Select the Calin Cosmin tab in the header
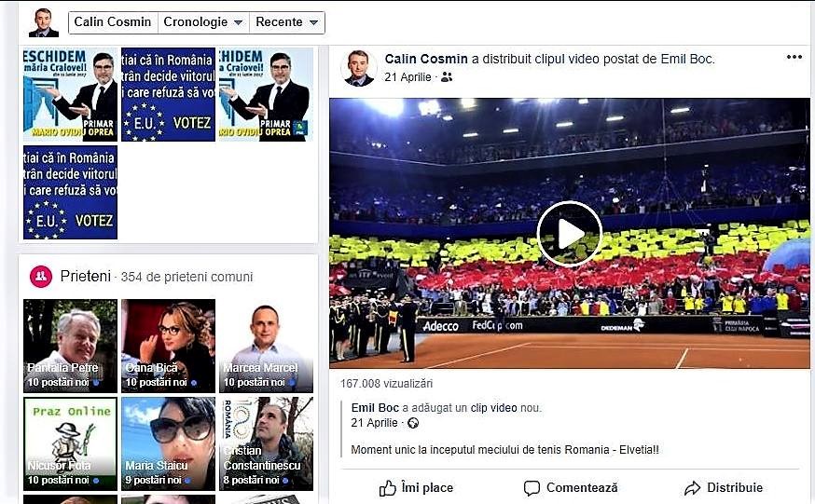Viewport: 815px width, 504px height. click(x=113, y=22)
